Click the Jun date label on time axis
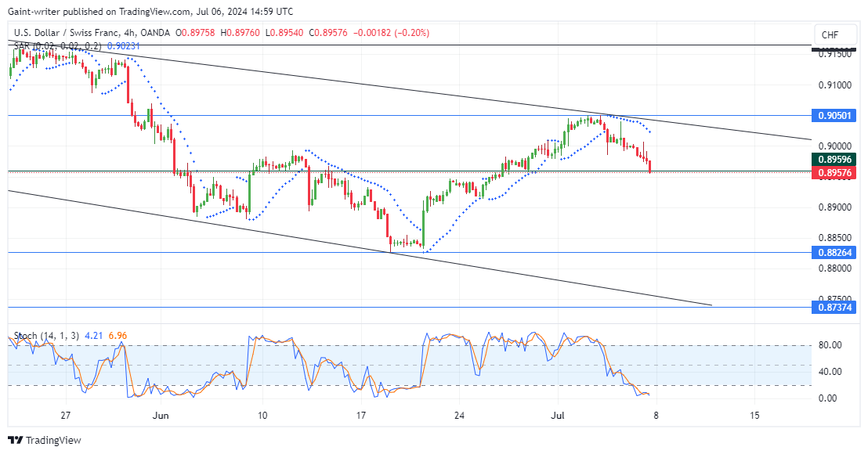The image size is (868, 454). point(161,416)
